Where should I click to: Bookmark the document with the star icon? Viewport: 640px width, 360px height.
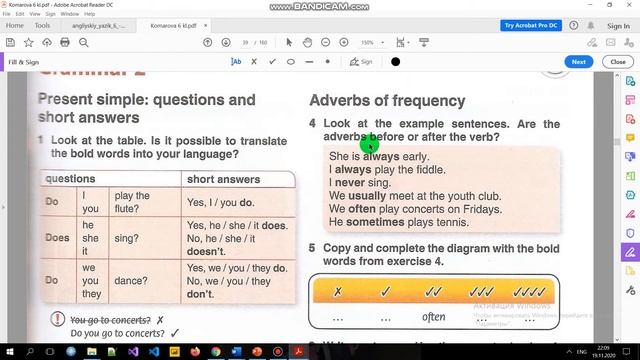29,42
